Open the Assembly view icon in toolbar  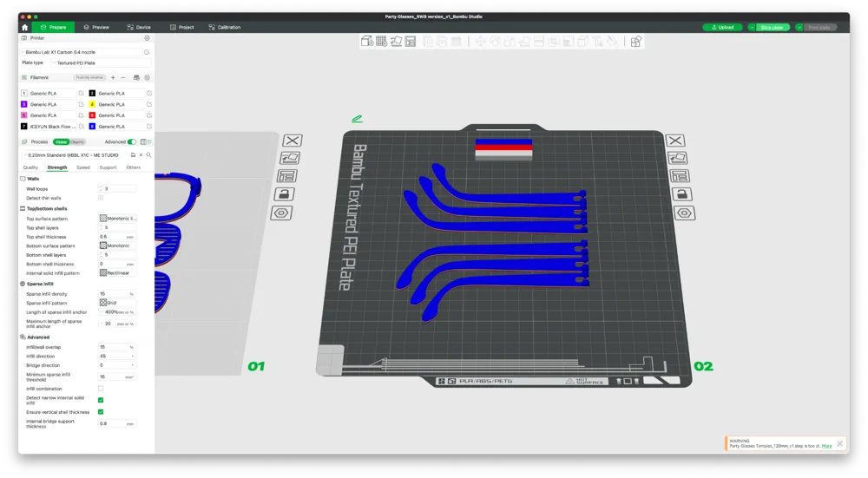(x=636, y=42)
